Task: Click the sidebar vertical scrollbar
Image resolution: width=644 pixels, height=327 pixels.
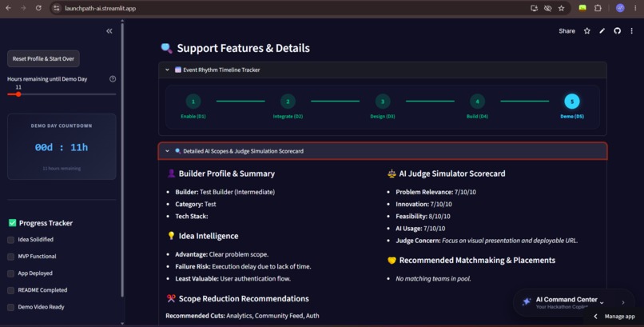Action: [x=122, y=160]
